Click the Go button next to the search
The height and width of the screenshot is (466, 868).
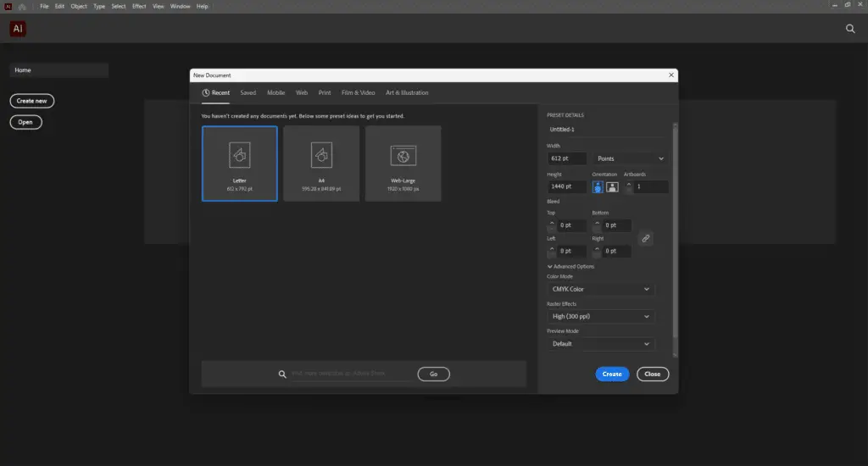[433, 374]
